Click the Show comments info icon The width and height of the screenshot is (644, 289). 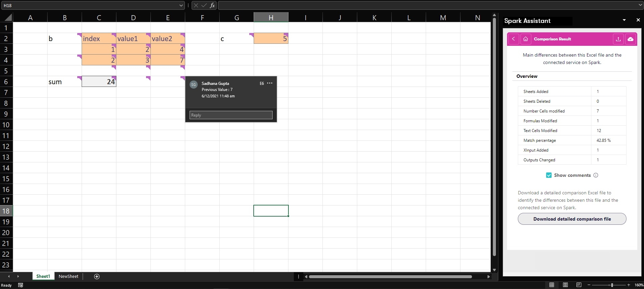596,175
